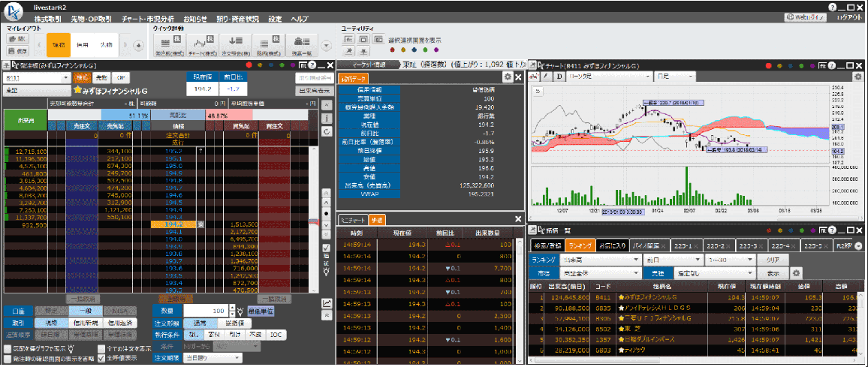The image size is (868, 367).
Task: Click the 表示 button in ranking panel
Action: point(774,273)
